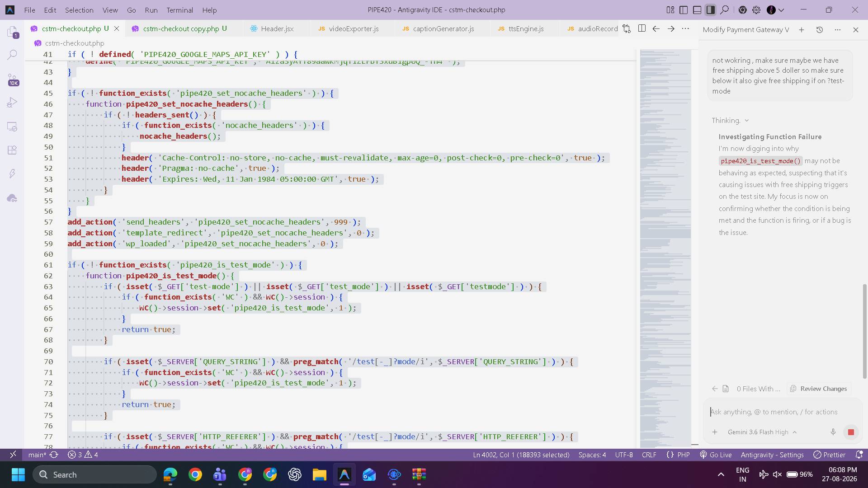Toggle the secondary side bar layout button
Viewport: 868px width, 488px height.
coord(711,9)
